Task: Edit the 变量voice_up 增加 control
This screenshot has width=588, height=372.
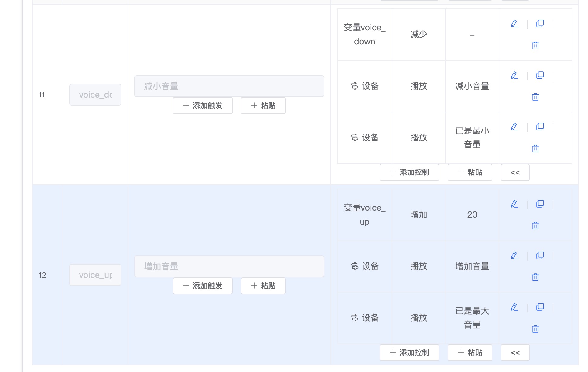Action: (x=514, y=204)
